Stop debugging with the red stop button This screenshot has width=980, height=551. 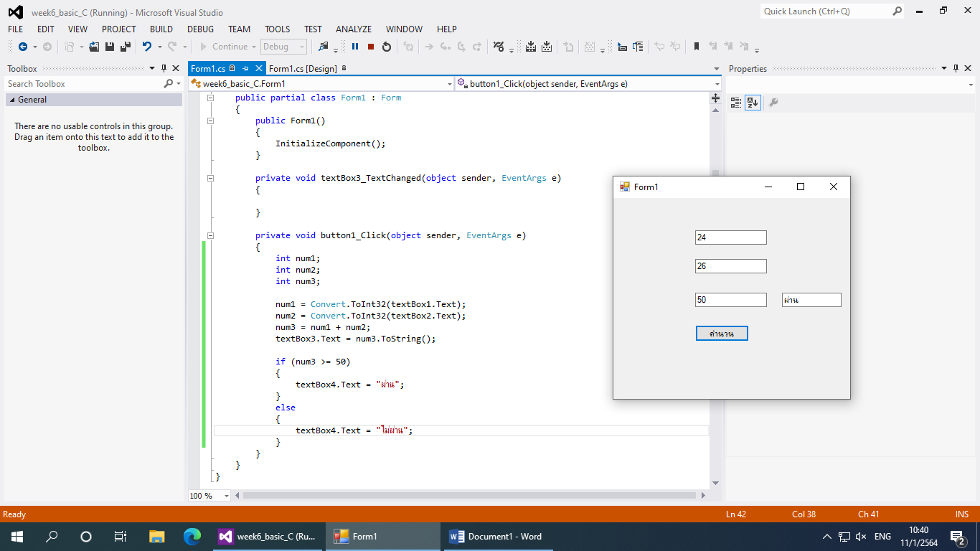click(x=371, y=47)
